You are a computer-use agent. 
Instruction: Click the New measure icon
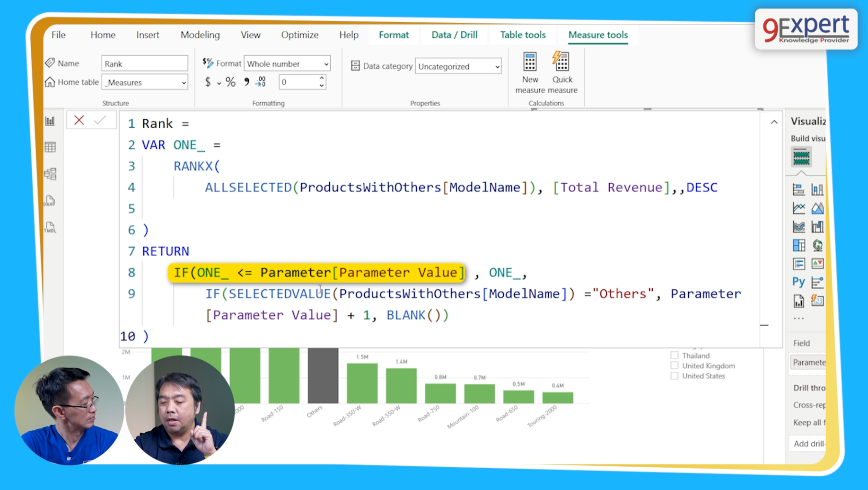(x=529, y=62)
